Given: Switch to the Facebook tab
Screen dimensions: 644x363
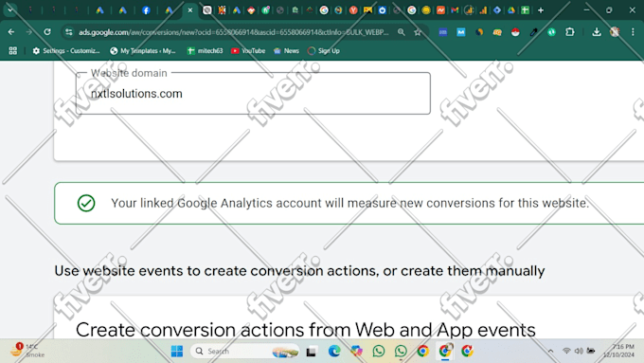Looking at the screenshot, I should click(146, 10).
